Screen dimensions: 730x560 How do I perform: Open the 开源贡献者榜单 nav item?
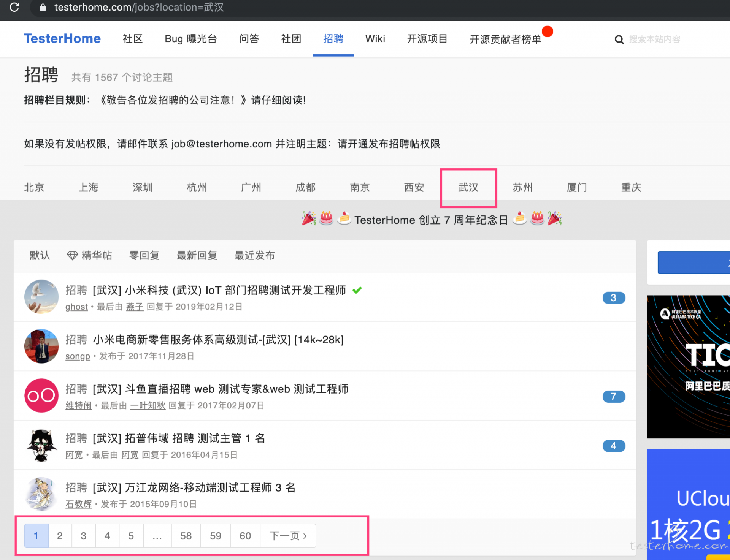coord(505,39)
